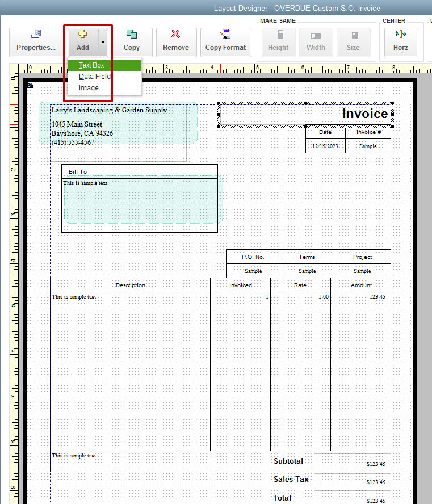Click the Center Horz button
This screenshot has width=432, height=504.
click(401, 43)
